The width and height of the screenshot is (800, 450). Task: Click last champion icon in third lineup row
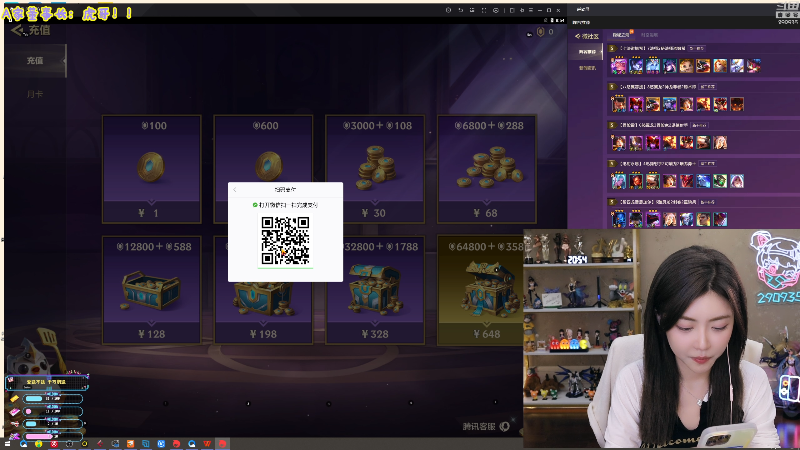click(x=720, y=142)
